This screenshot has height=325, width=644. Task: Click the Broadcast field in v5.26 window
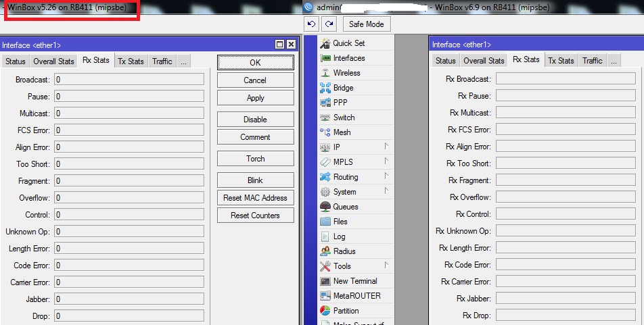(x=129, y=79)
